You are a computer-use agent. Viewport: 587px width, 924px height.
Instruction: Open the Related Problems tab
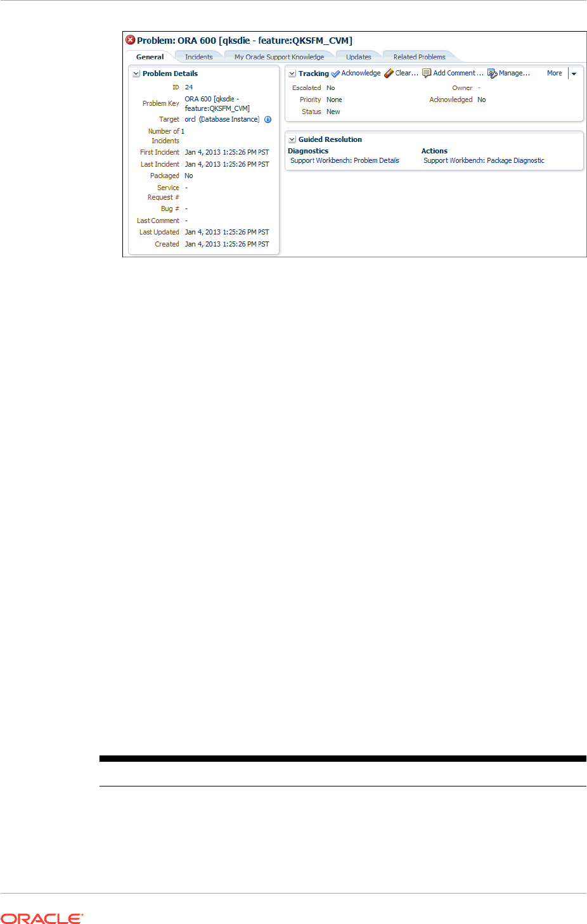(x=419, y=57)
